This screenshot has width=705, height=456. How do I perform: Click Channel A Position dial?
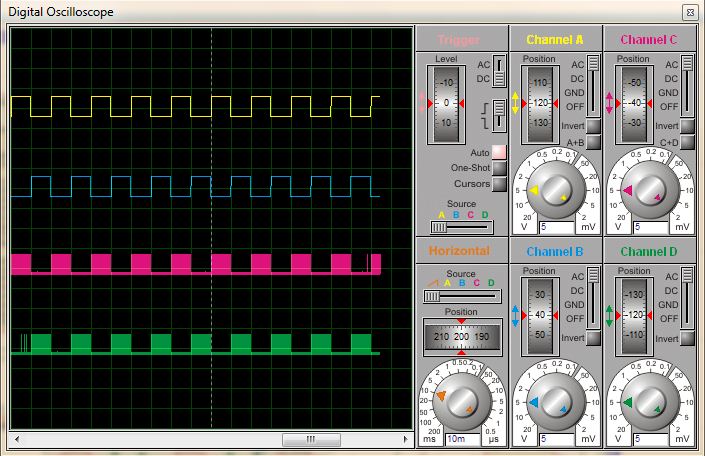(540, 104)
